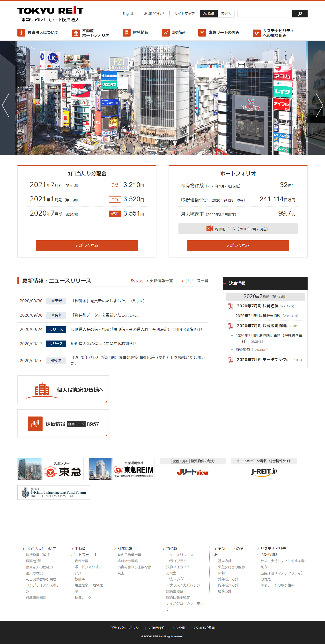Open footer link IRカレンダー
The image size is (325, 644).
(176, 579)
